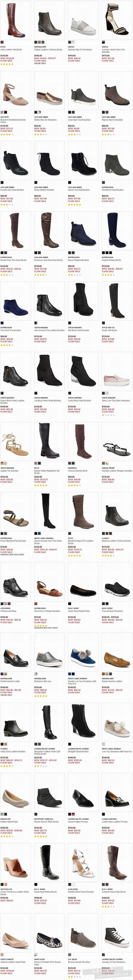Click Double Zip Clara Booties product name
This screenshot has height=980, width=133.
[12, 190]
